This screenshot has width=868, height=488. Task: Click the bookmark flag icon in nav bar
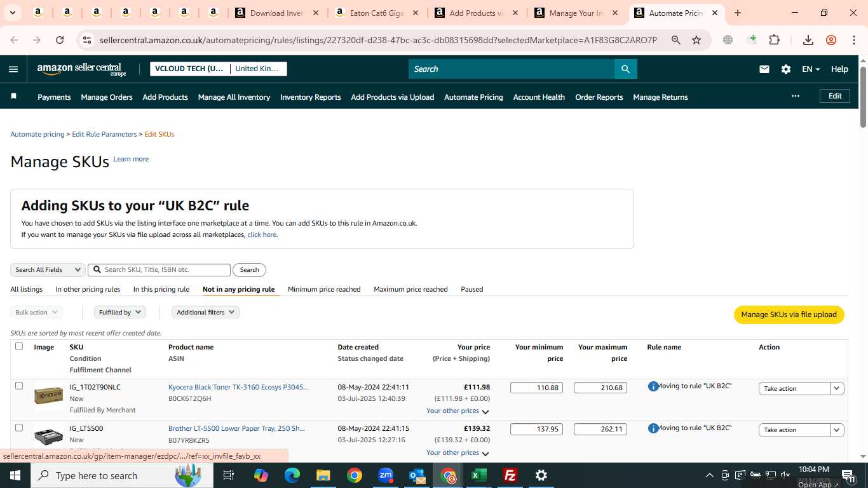click(x=13, y=97)
